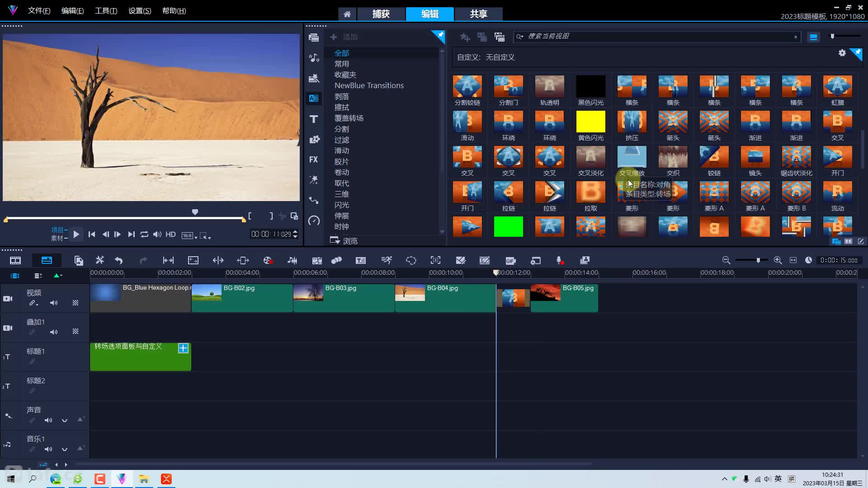Open the 编辑(E) menu

pos(72,11)
